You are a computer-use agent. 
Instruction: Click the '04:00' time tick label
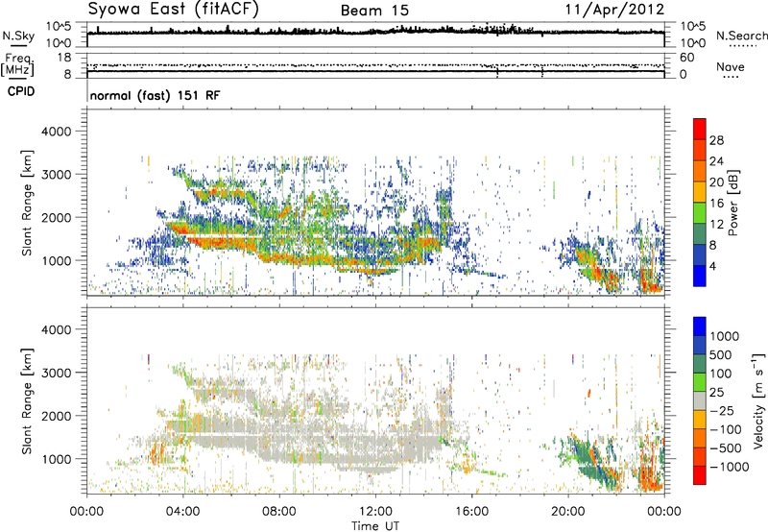pyautogui.click(x=182, y=512)
